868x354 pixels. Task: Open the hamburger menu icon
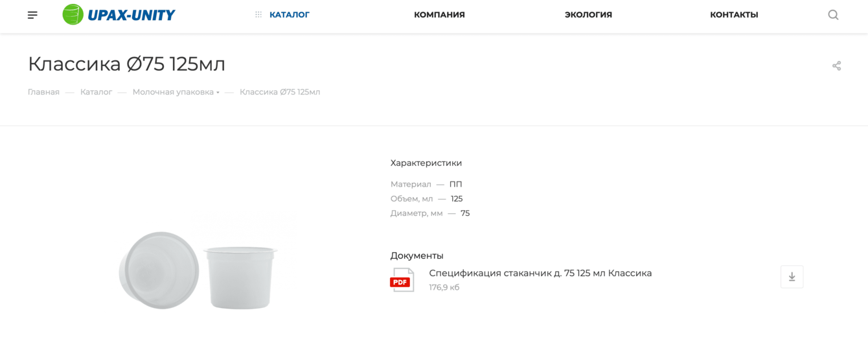pyautogui.click(x=32, y=15)
